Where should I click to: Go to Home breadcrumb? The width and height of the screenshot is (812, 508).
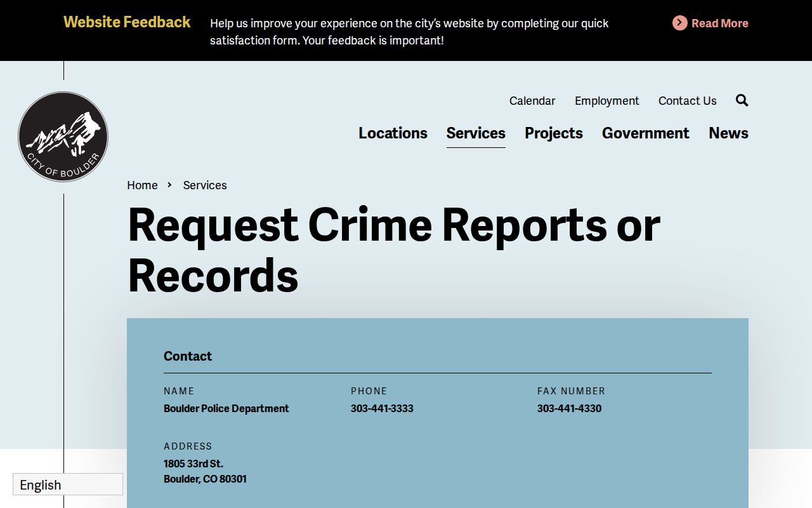(x=142, y=185)
